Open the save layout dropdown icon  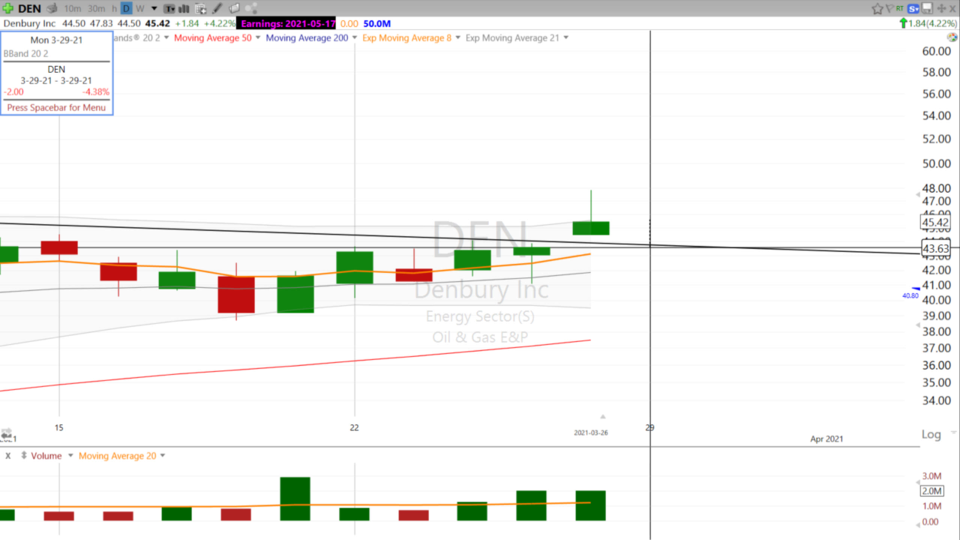[928, 9]
